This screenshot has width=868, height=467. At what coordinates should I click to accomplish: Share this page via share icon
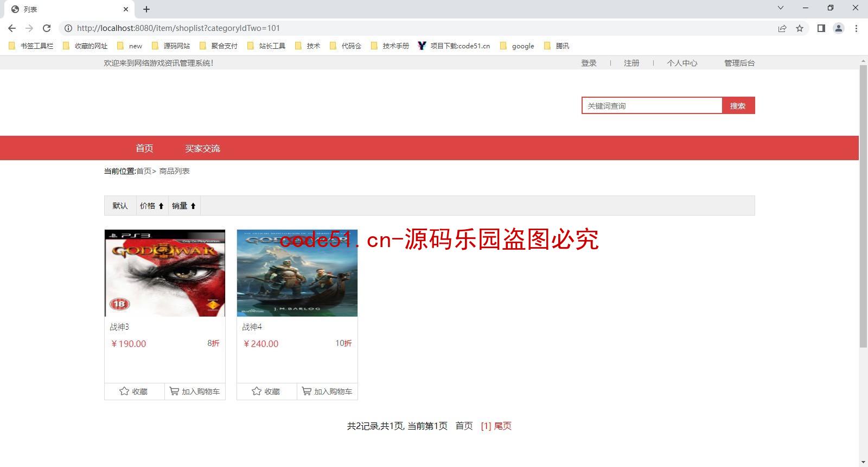782,28
